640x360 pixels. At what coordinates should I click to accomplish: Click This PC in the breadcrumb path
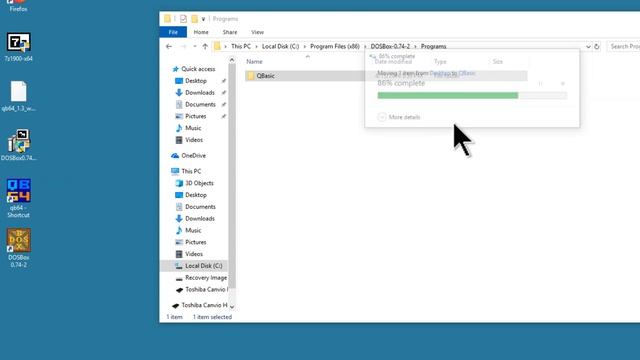coord(241,47)
